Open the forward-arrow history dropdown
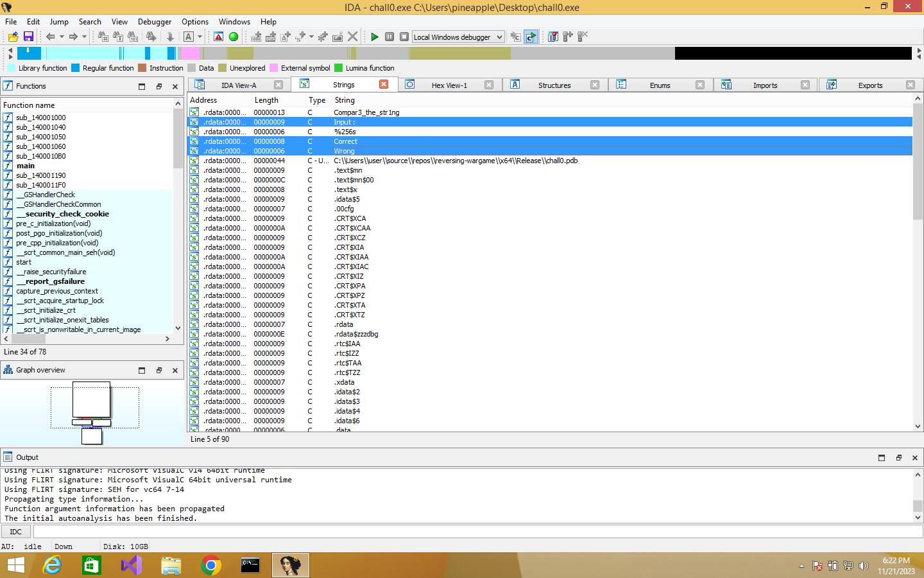Viewport: 924px width, 578px height. tap(84, 37)
